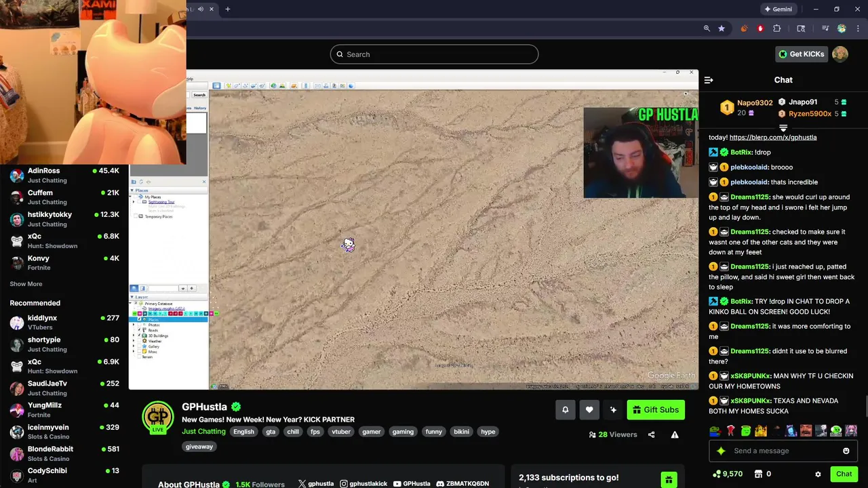
Task: Open Konvy channel in sidebar
Action: [x=64, y=263]
